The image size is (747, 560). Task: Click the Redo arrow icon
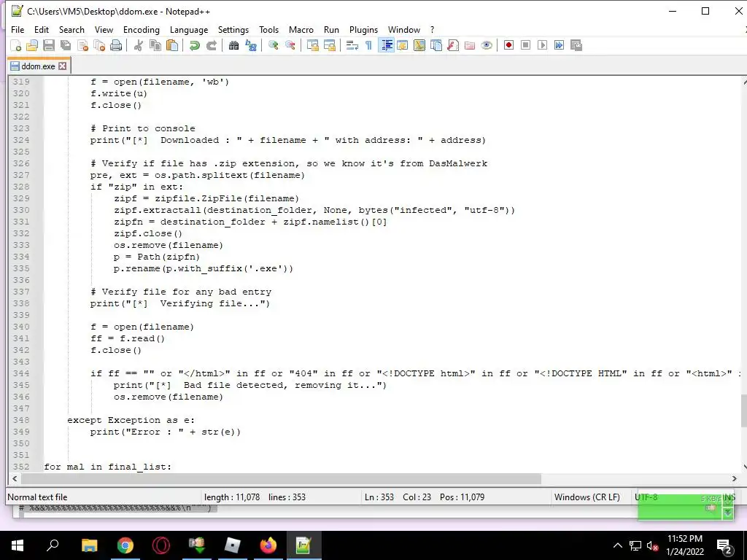click(211, 45)
